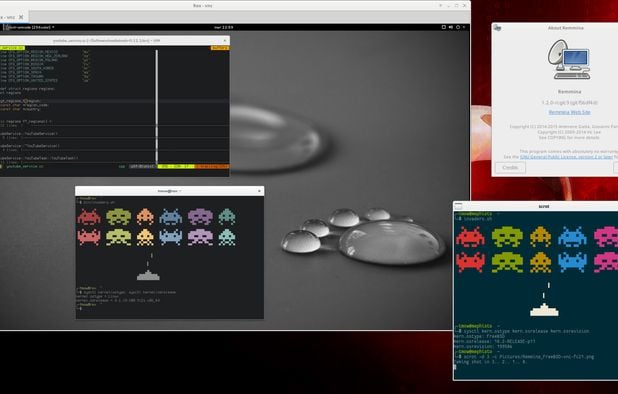Click the power icon in remote top bar
Screen dimensions: 618x394
point(458,27)
